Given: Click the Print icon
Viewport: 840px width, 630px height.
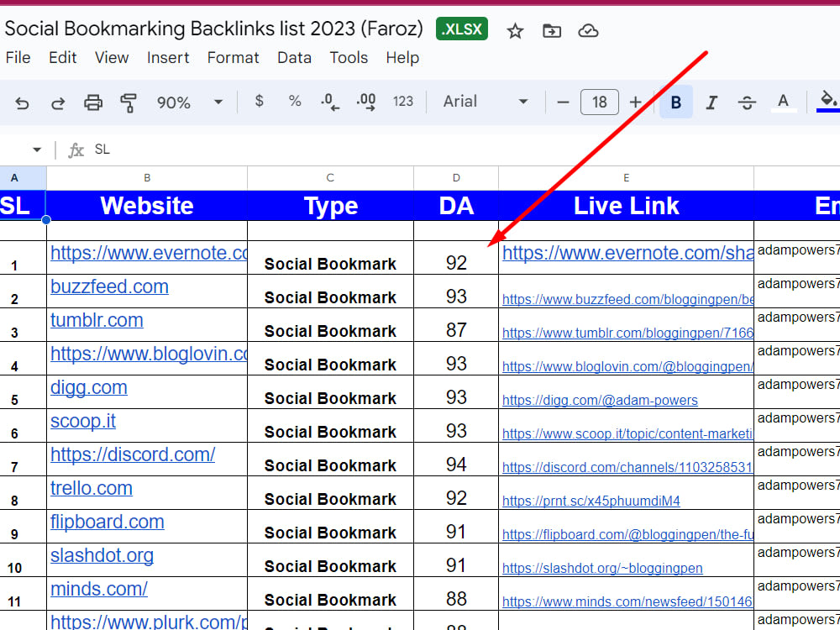Looking at the screenshot, I should (x=93, y=102).
